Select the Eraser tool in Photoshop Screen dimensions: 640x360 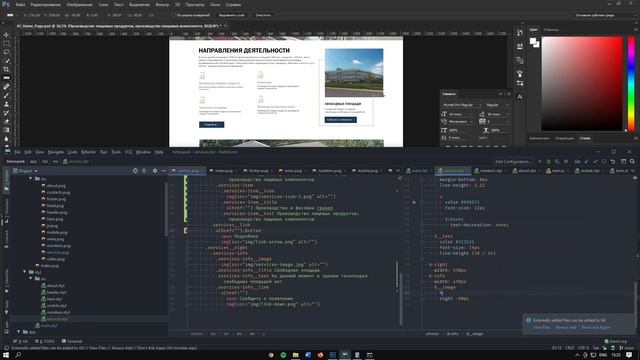[x=6, y=122]
